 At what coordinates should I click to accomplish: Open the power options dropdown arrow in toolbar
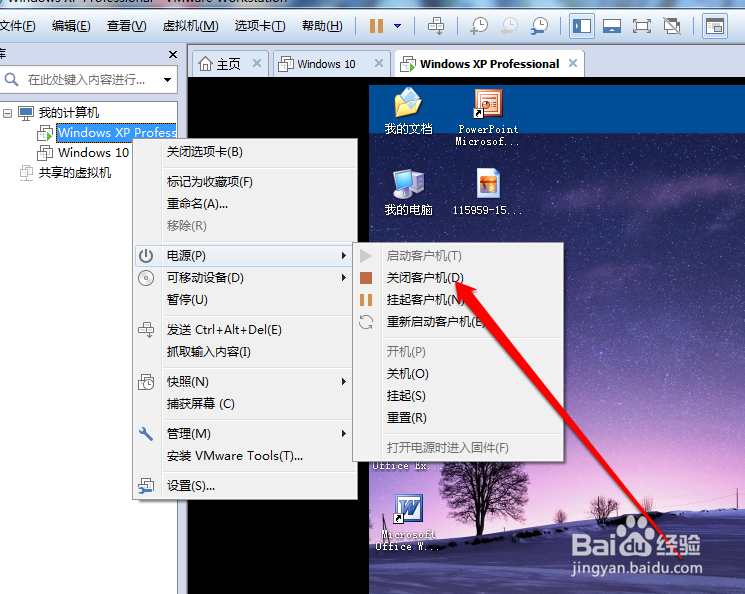click(398, 26)
